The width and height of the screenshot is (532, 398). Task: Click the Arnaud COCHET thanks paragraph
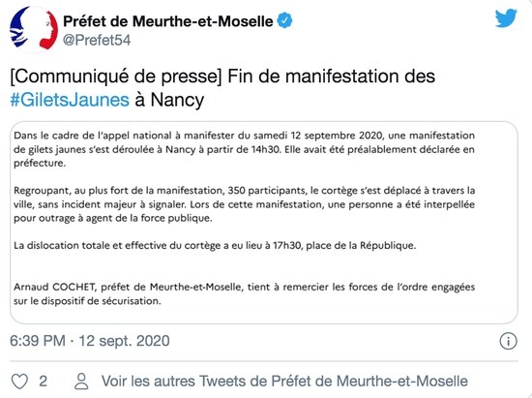click(x=244, y=293)
